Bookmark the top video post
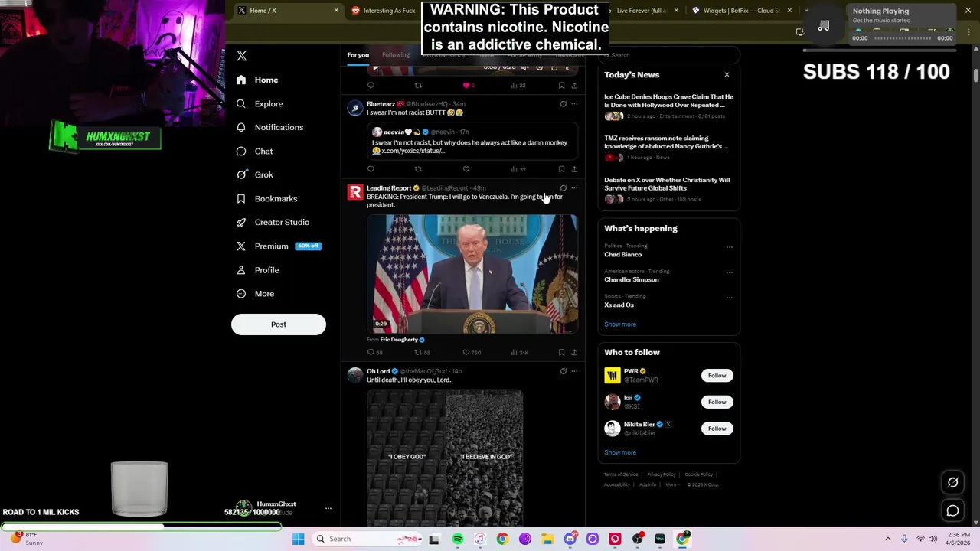Viewport: 980px width, 551px height. coord(561,86)
